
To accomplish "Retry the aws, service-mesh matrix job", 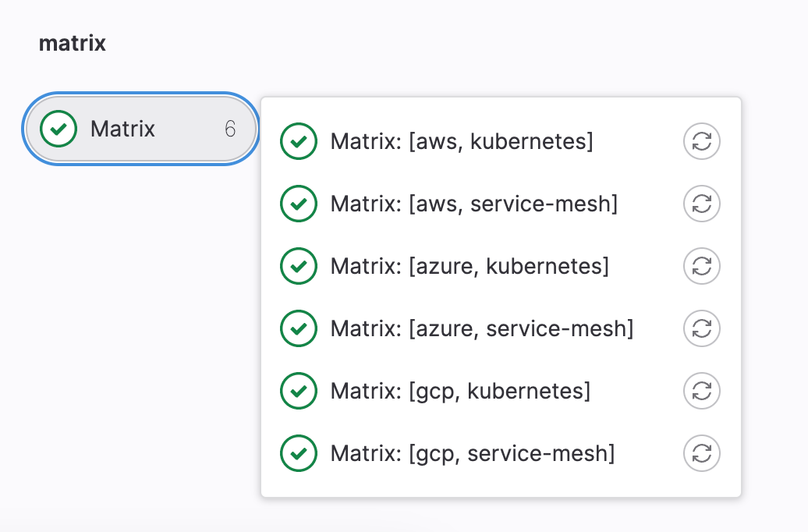I will tap(701, 204).
